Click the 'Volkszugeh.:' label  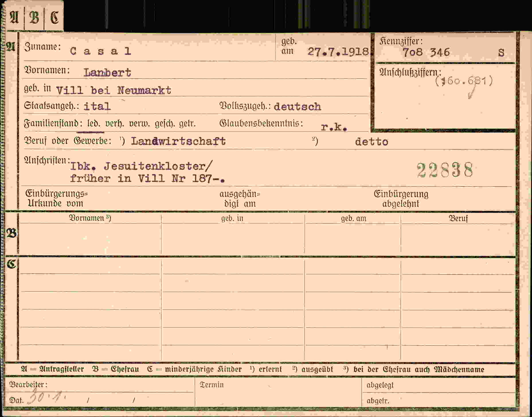pos(245,106)
